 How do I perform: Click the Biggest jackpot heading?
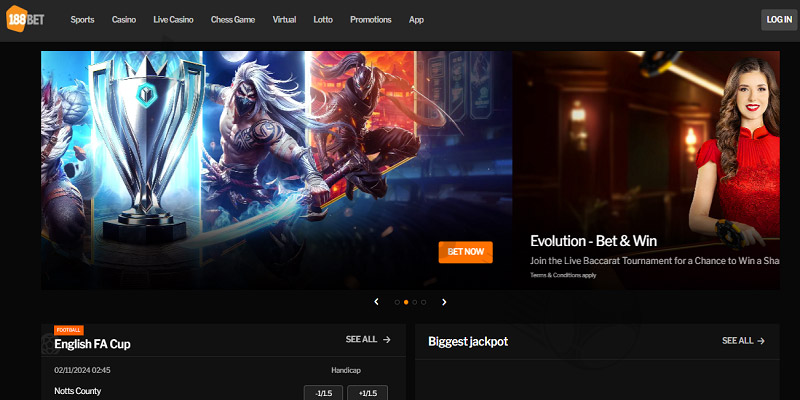point(468,342)
